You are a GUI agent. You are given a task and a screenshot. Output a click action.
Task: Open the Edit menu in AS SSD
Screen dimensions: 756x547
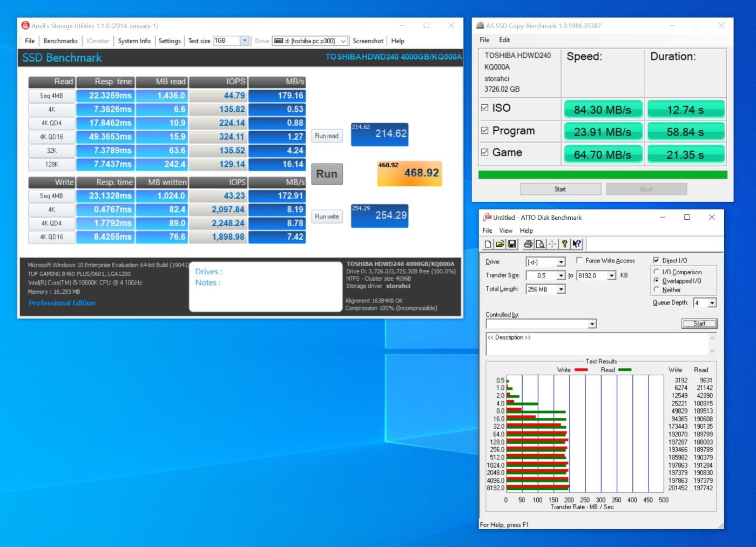point(504,40)
